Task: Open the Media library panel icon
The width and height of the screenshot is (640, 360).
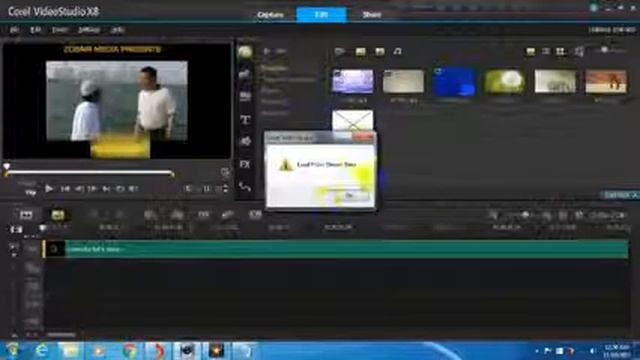Action: [x=245, y=52]
